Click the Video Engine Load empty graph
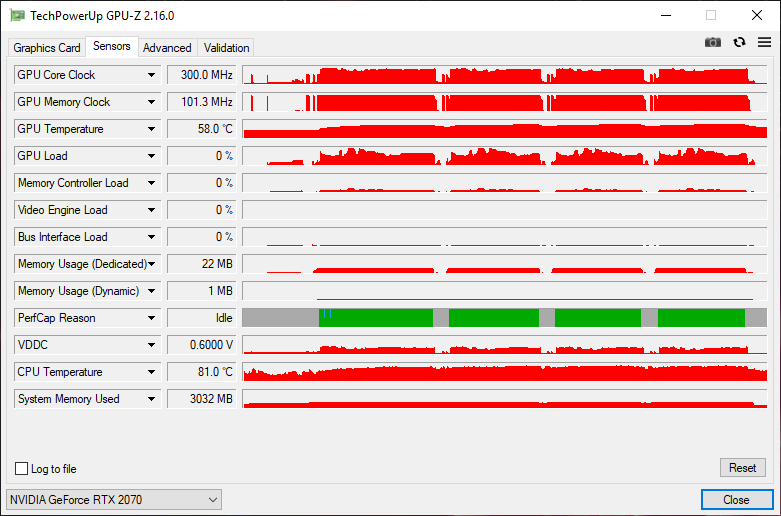Screen dimensions: 781x516 [505, 210]
